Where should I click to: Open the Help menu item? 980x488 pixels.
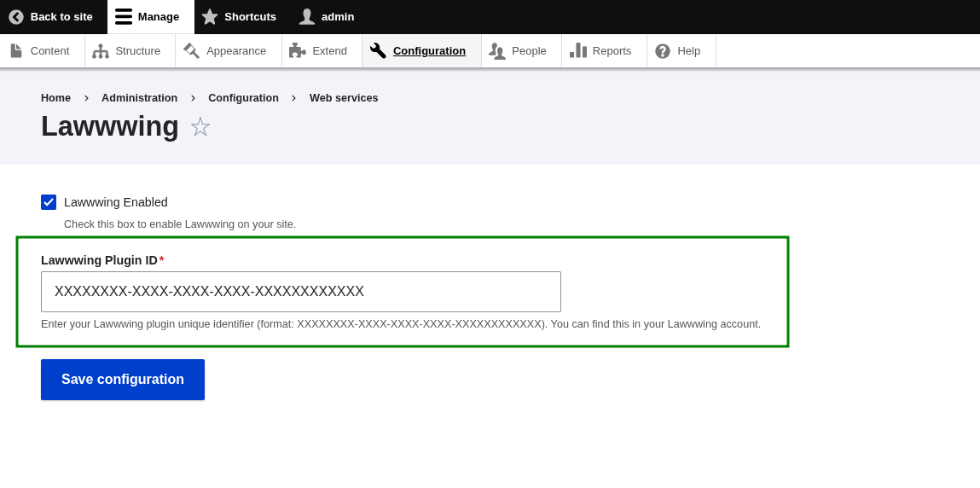(x=681, y=50)
